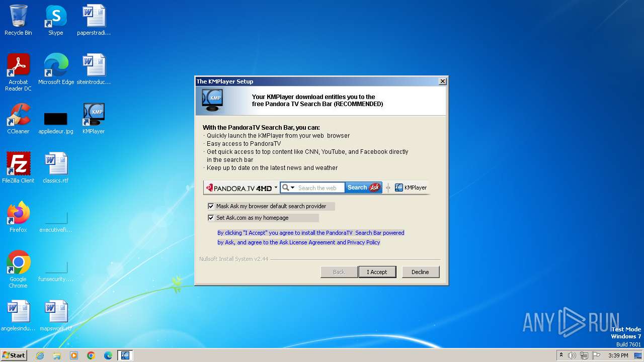Screen dimensions: 644x362
Task: Open the Recycle Bin desktop icon
Action: click(18, 20)
